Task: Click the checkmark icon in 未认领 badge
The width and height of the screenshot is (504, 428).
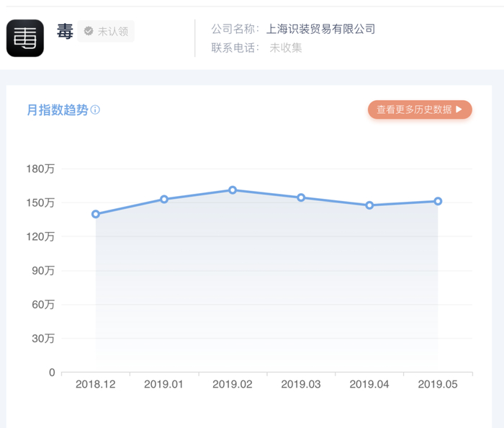Action: [89, 32]
